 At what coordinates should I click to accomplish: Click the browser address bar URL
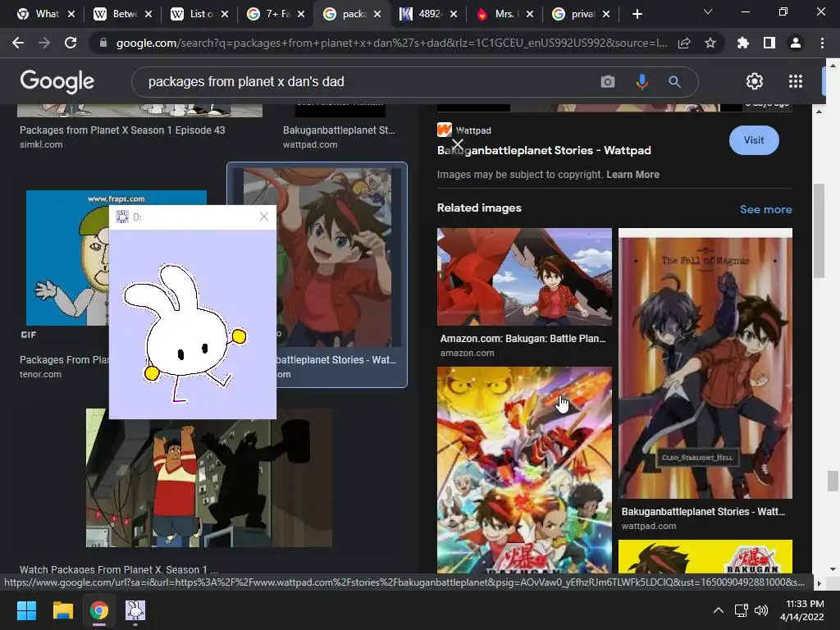coord(391,43)
